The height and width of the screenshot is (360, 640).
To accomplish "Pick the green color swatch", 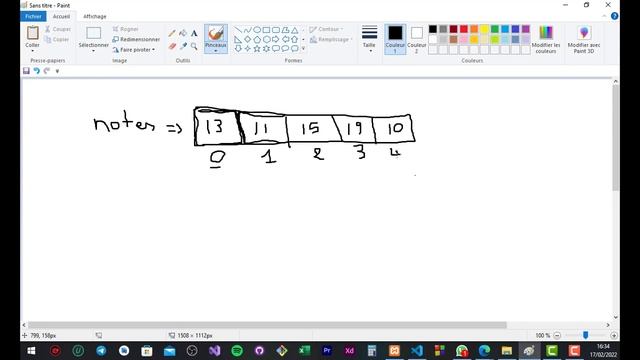I will 495,29.
